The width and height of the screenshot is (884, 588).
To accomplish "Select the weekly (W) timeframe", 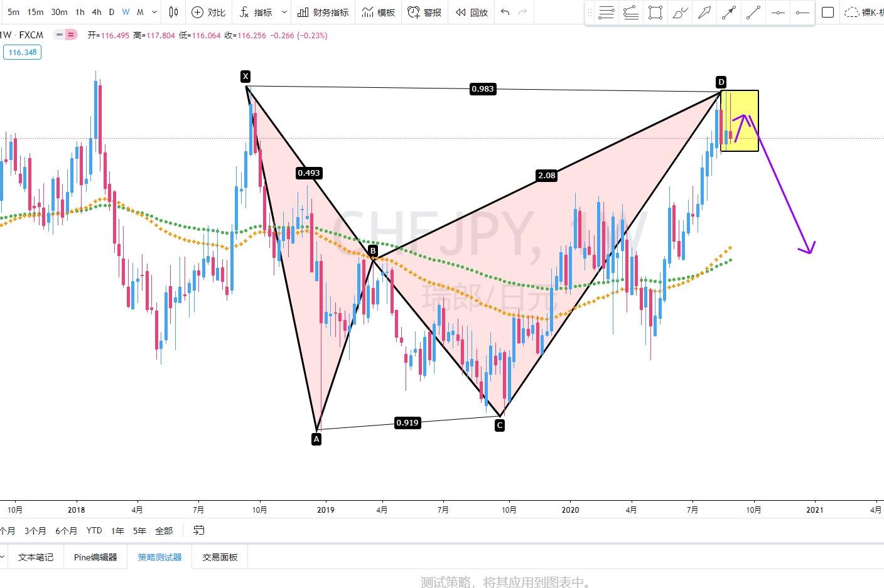I will coord(126,12).
